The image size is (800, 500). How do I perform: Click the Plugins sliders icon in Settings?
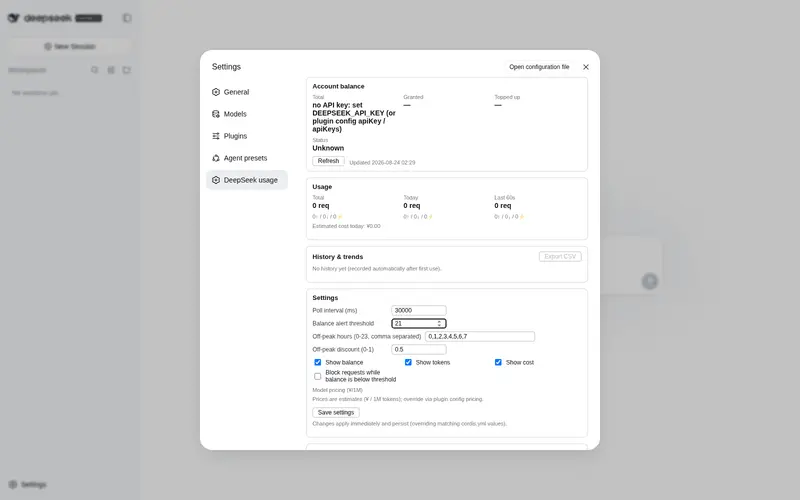point(216,136)
